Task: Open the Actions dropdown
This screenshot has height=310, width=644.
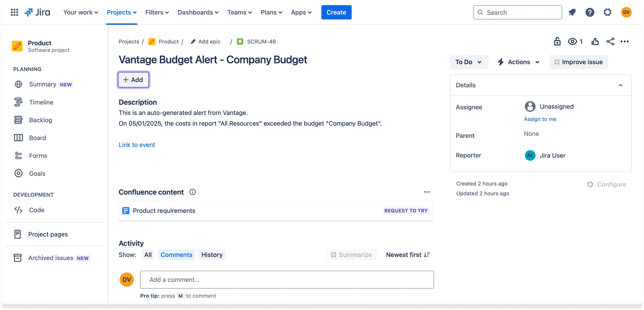Action: point(519,62)
